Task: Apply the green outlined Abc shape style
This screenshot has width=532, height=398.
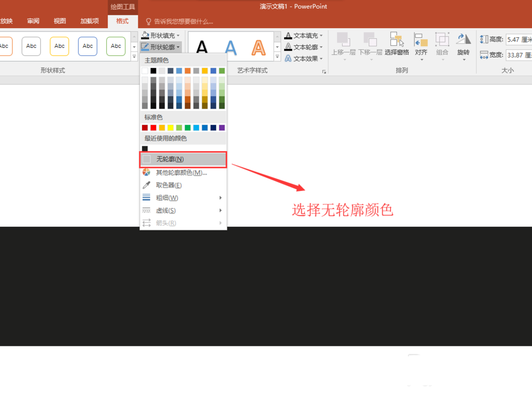Action: pos(115,46)
